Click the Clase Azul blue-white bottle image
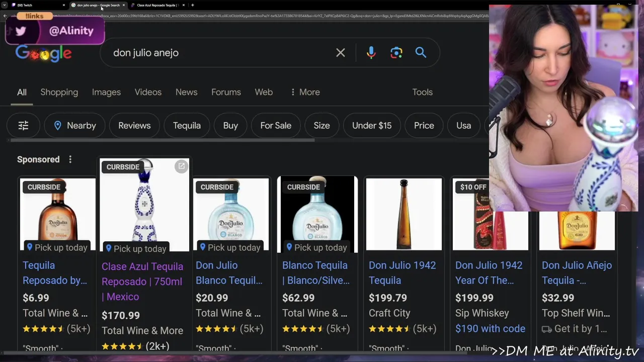 144,205
